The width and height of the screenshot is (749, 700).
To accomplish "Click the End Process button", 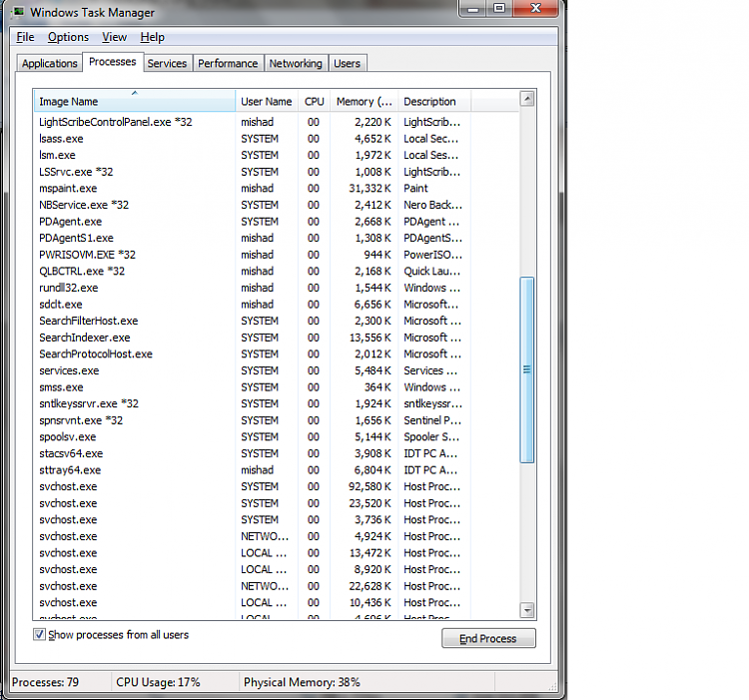I will point(488,638).
